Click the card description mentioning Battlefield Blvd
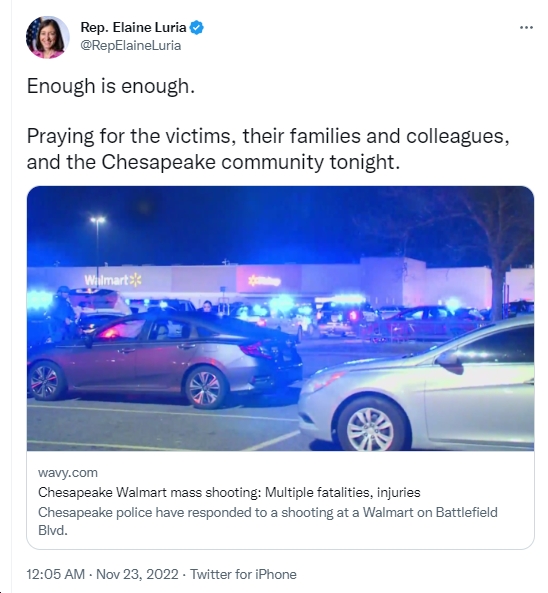 pyautogui.click(x=268, y=521)
